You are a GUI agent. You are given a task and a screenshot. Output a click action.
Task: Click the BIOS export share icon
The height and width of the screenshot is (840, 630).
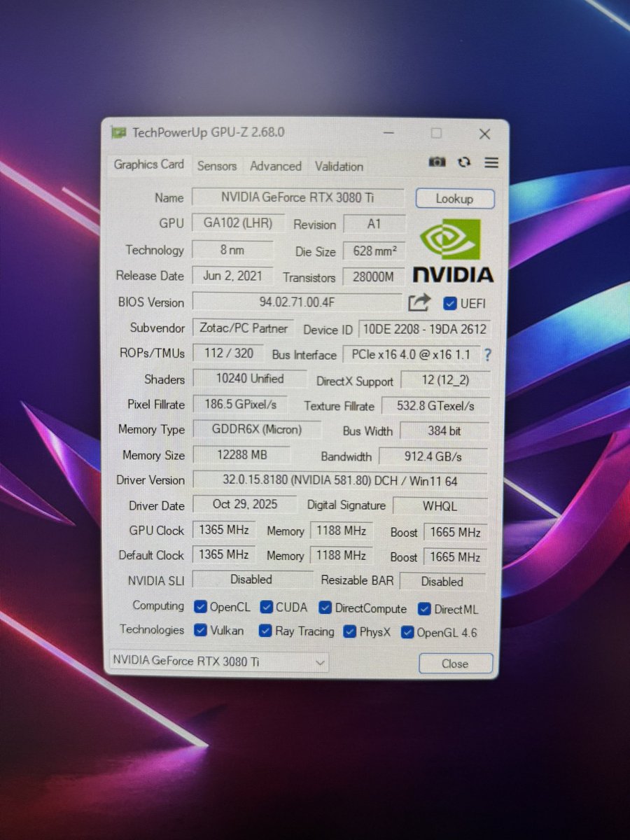[419, 303]
